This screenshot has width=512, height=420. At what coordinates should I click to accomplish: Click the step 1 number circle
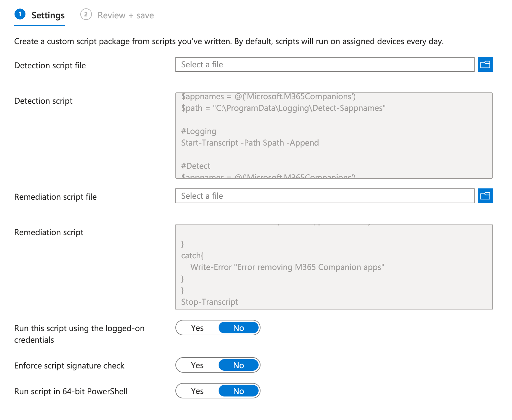click(x=20, y=14)
